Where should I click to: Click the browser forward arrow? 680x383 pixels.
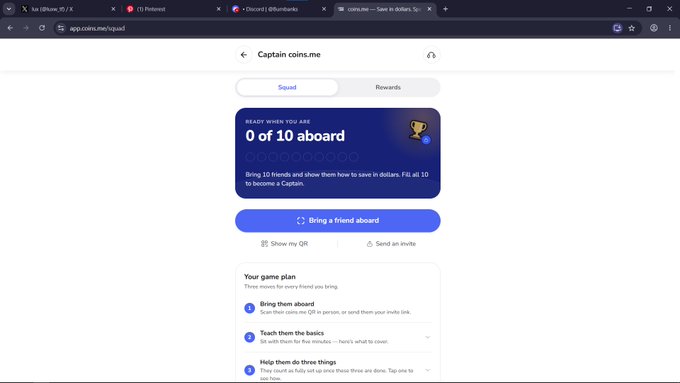26,28
